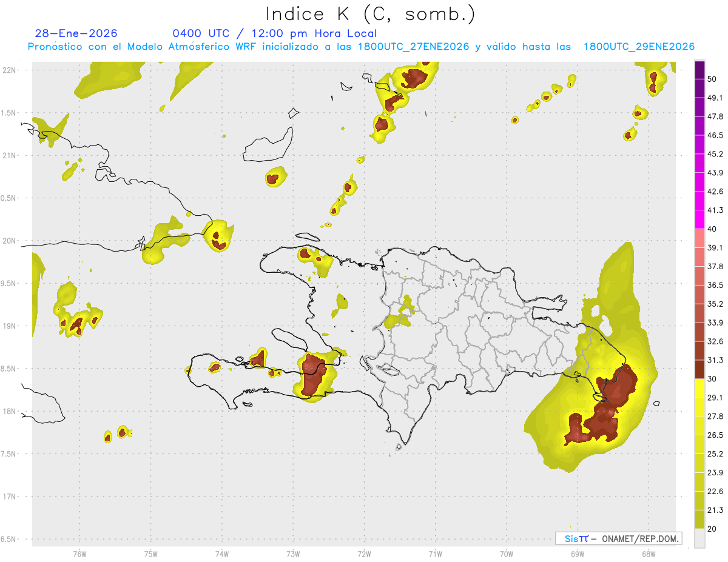Click the colorbar value "43.9"
Screen dimensions: 728x562
[x=716, y=173]
